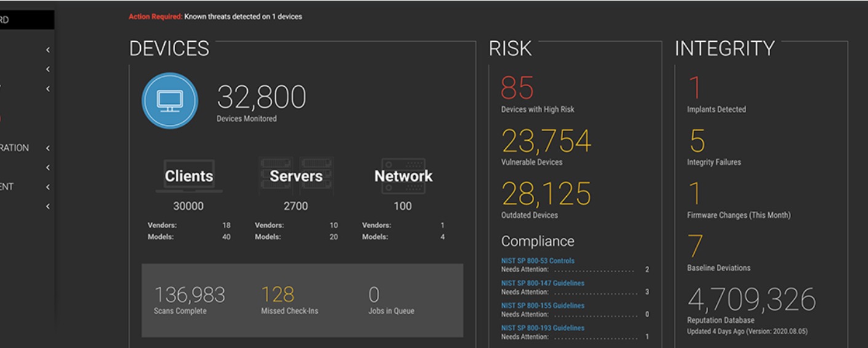Select the Servers rack icon
The width and height of the screenshot is (868, 348).
[x=296, y=176]
